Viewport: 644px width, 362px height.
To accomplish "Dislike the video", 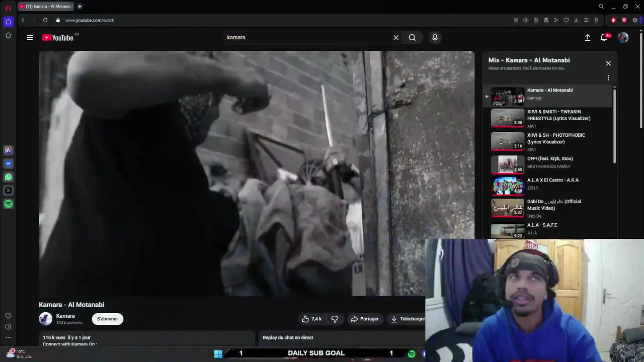I will tap(335, 319).
